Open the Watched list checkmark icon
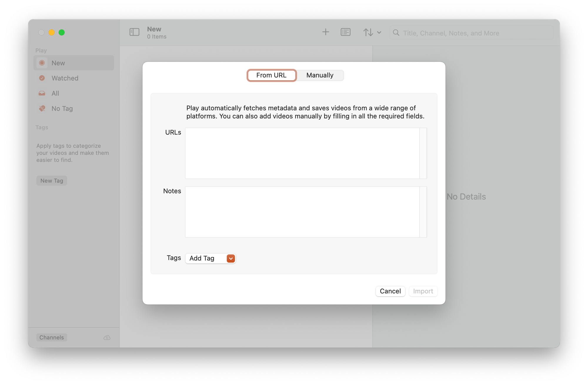Screen dimensions: 588x385 (42, 78)
